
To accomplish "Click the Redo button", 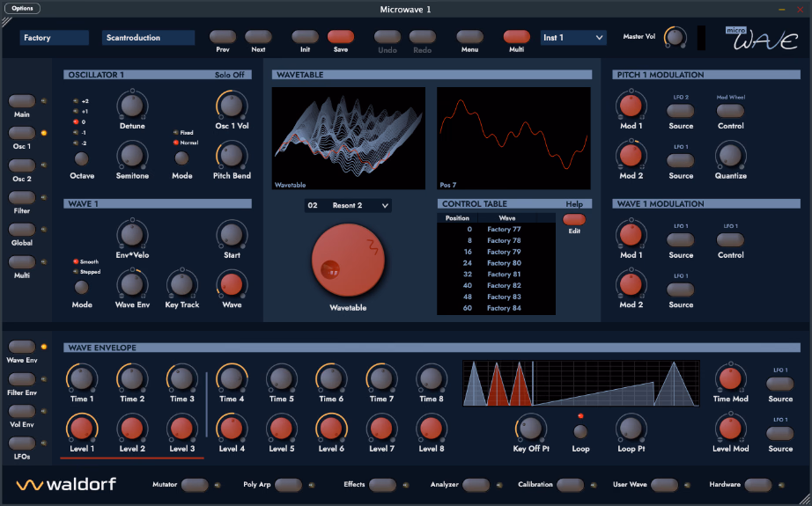I will coord(423,37).
